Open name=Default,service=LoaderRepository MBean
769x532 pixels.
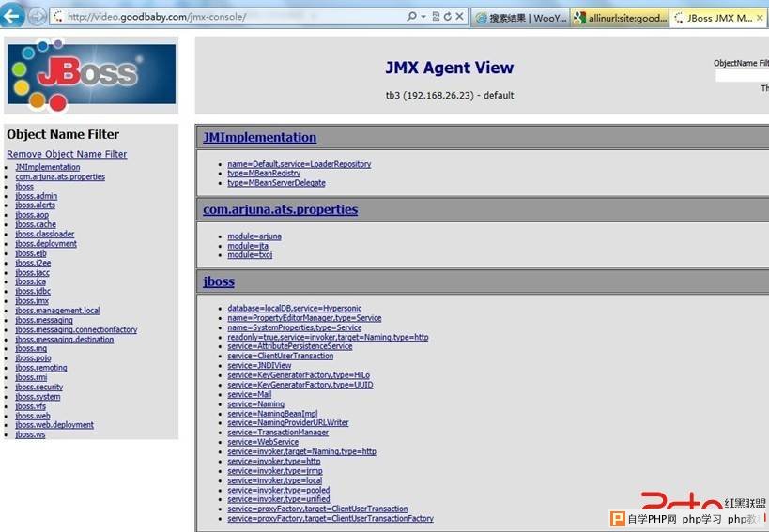click(300, 164)
